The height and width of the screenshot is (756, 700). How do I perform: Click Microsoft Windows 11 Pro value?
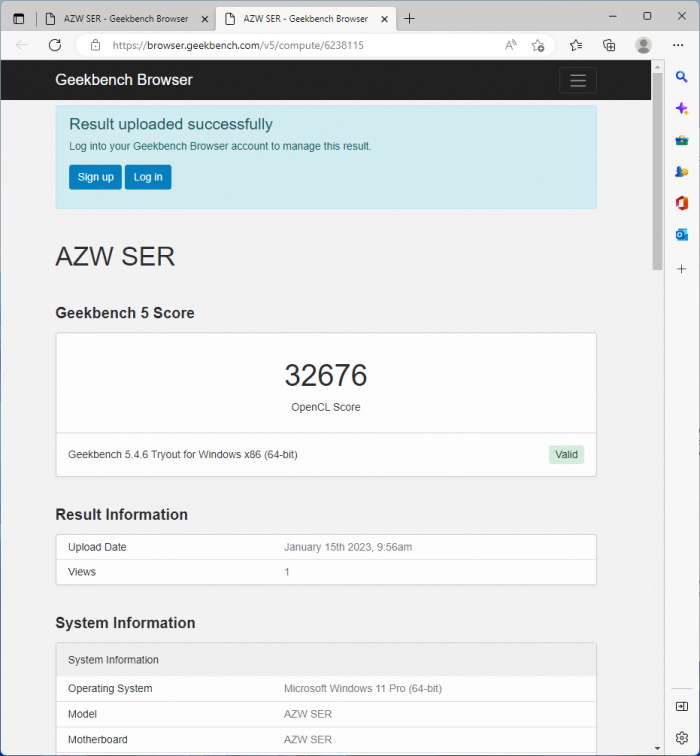[363, 688]
